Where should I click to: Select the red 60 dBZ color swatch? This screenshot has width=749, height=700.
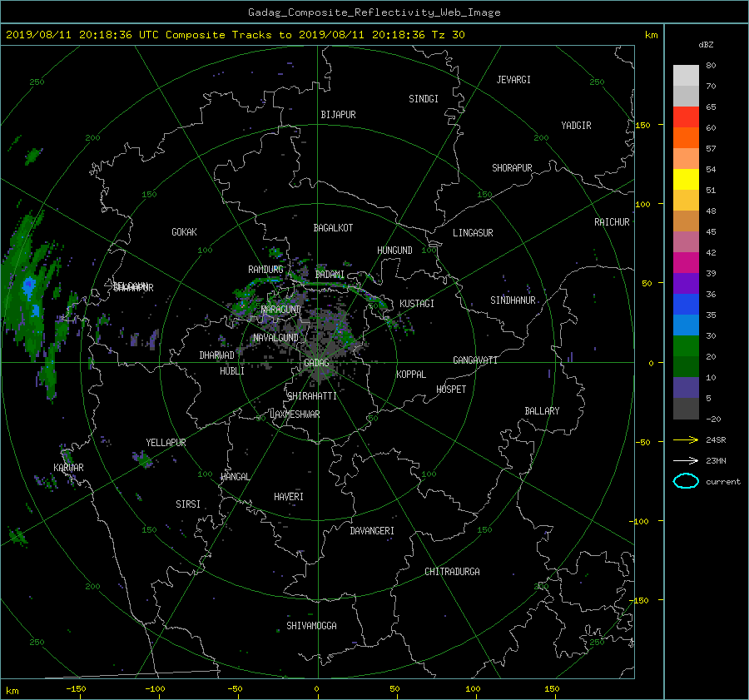(x=686, y=117)
